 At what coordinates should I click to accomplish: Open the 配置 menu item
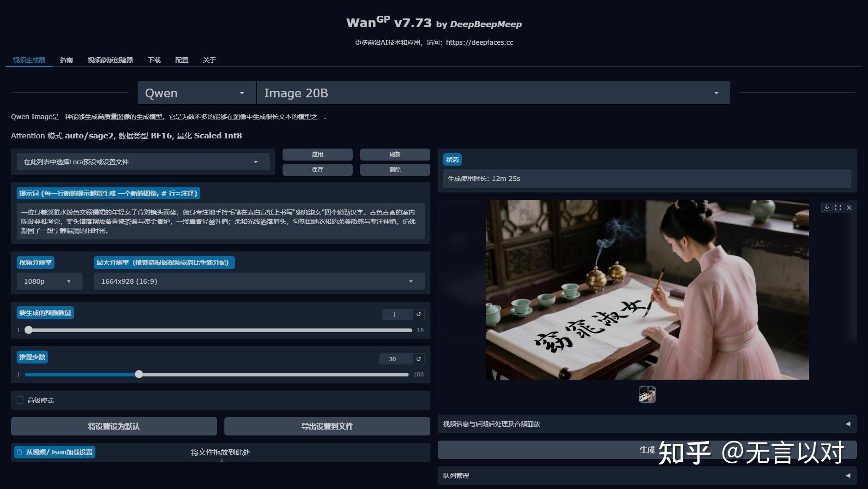click(x=181, y=60)
